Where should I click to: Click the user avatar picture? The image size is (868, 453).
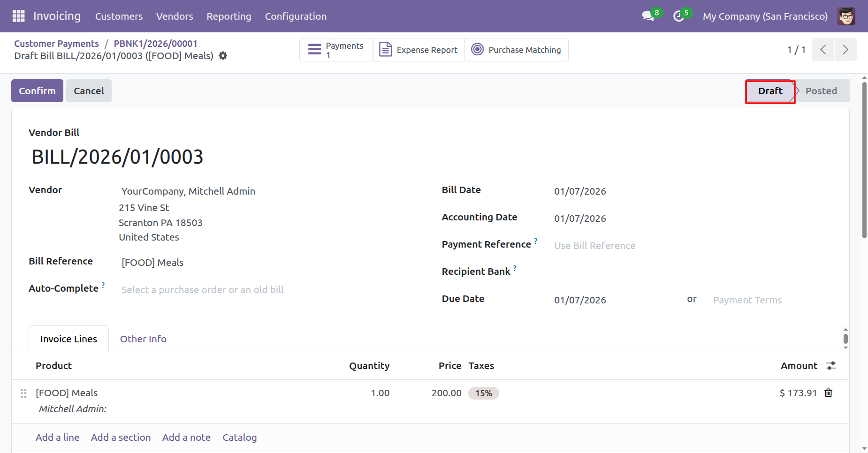pyautogui.click(x=846, y=16)
